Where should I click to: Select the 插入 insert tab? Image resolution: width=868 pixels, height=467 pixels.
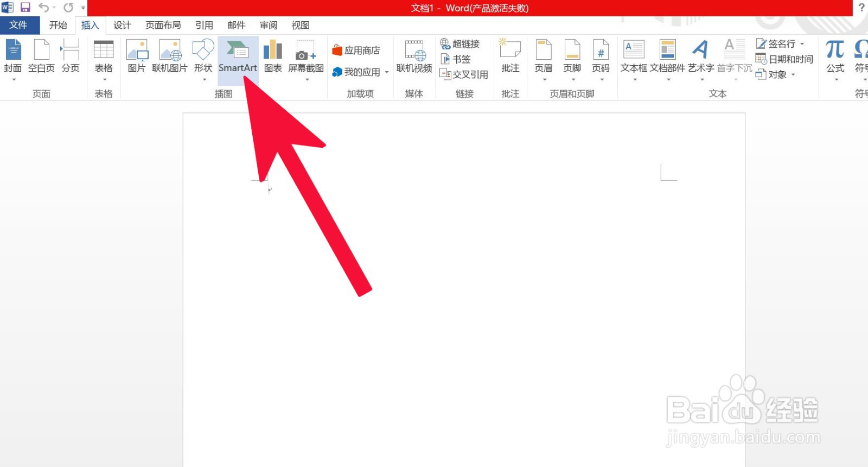[x=90, y=25]
